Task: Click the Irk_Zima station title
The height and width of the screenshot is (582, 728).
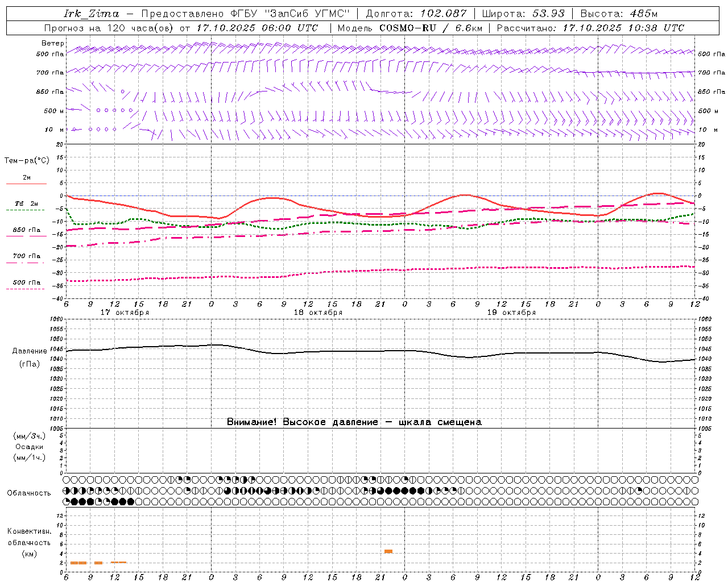Action: (92, 14)
